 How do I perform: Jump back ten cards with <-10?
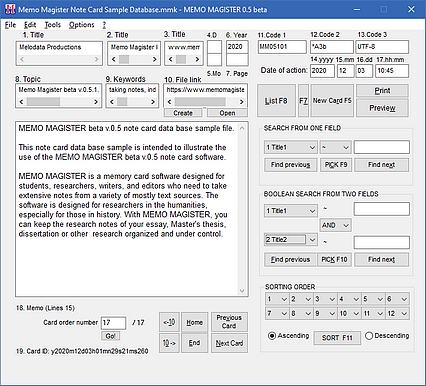point(169,322)
